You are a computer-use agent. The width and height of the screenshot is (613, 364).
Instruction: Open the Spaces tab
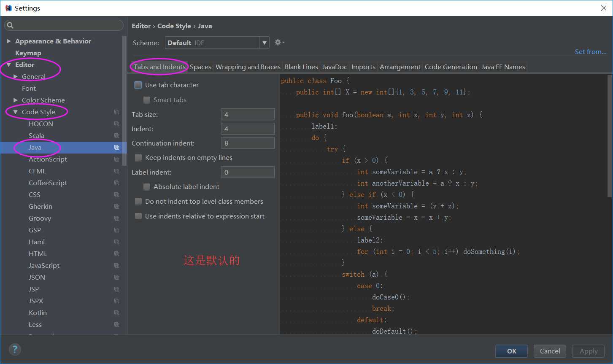(x=200, y=67)
